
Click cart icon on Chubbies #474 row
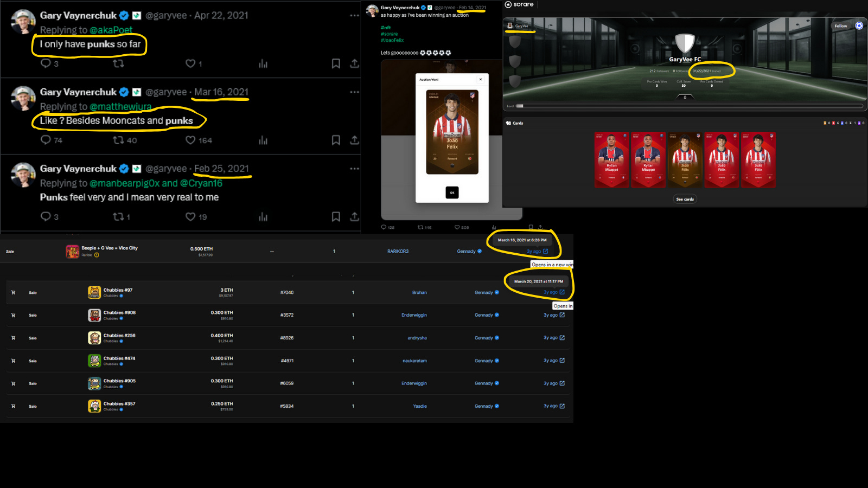(x=13, y=361)
